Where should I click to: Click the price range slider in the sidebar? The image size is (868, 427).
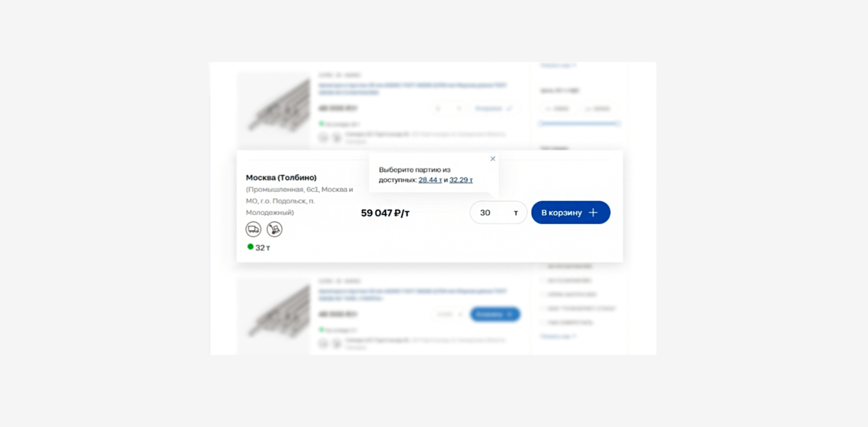tap(579, 123)
